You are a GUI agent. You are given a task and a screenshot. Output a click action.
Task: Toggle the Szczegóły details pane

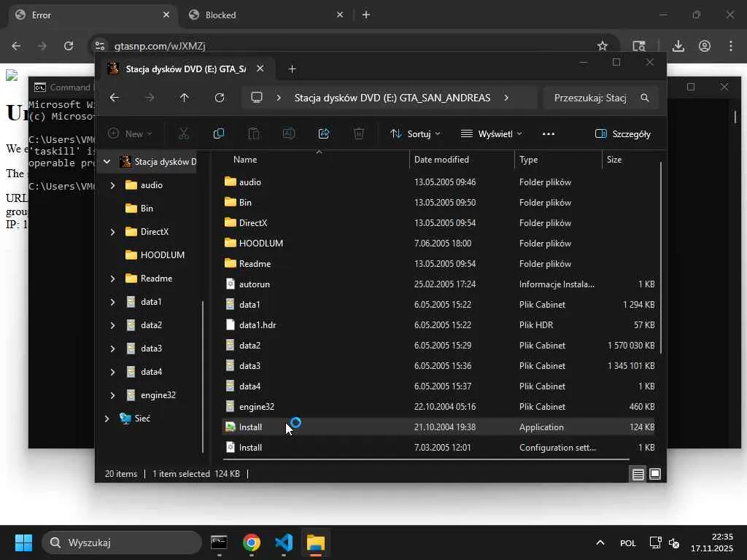(622, 133)
